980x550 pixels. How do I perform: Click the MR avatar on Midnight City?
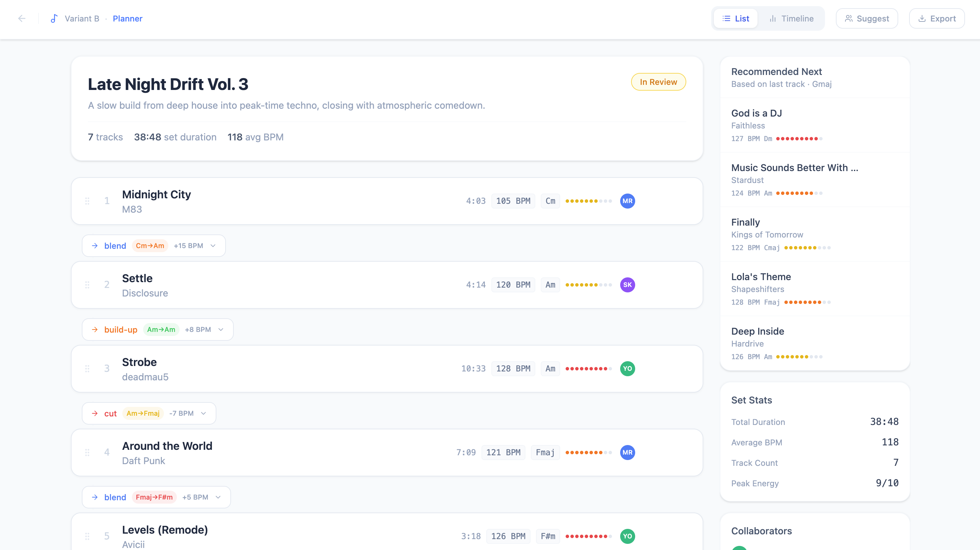coord(627,201)
